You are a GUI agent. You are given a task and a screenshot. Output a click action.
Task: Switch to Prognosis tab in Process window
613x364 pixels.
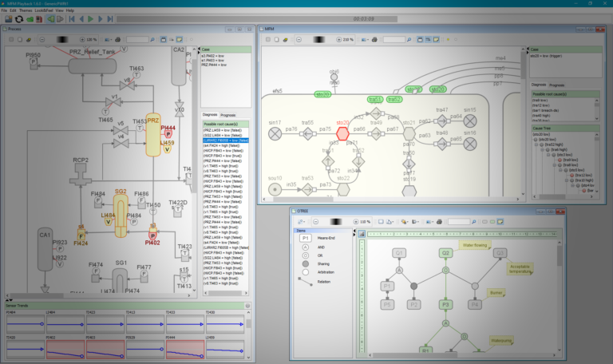click(228, 115)
